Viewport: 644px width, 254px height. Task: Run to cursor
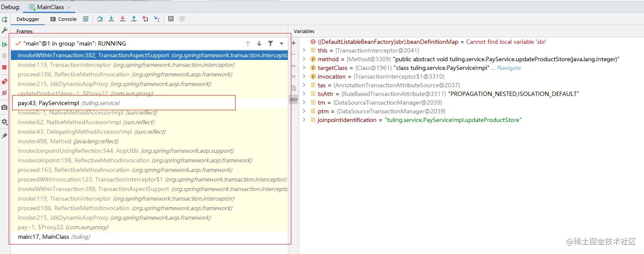(x=157, y=19)
